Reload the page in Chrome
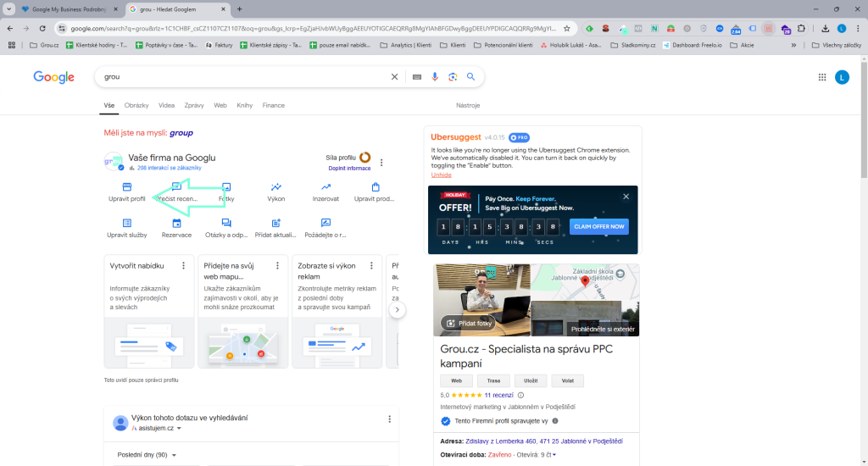868x466 pixels. click(x=42, y=28)
